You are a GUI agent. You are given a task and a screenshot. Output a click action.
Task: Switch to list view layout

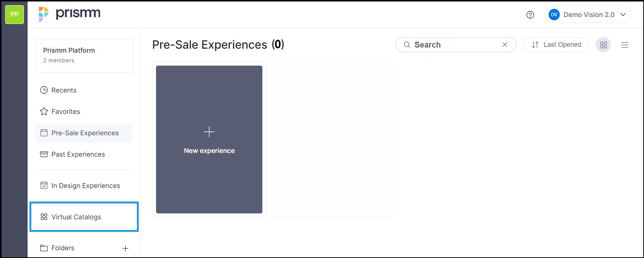click(x=624, y=45)
